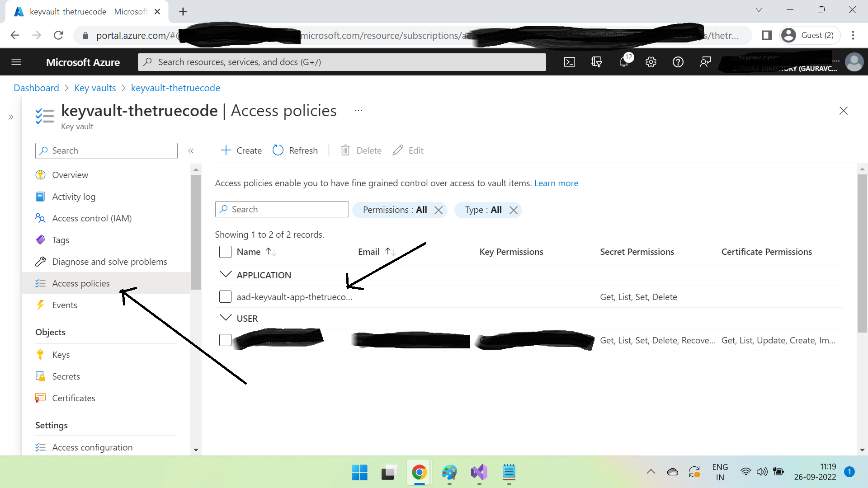Collapse the USER group

[x=226, y=318]
